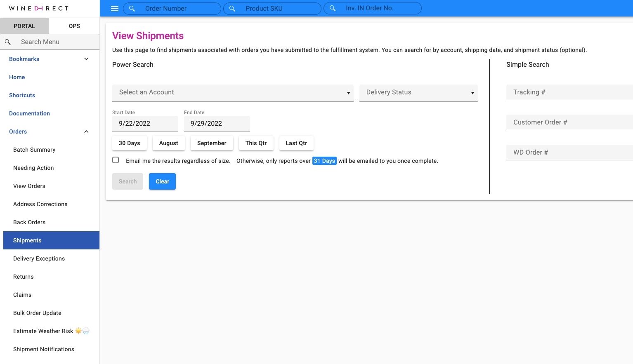Viewport: 633px width, 364px height.
Task: Click the Search Menu magnifier icon
Action: click(x=7, y=42)
